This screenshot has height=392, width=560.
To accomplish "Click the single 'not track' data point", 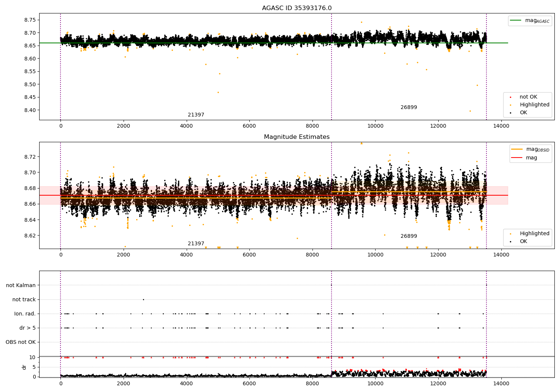I will point(143,299).
